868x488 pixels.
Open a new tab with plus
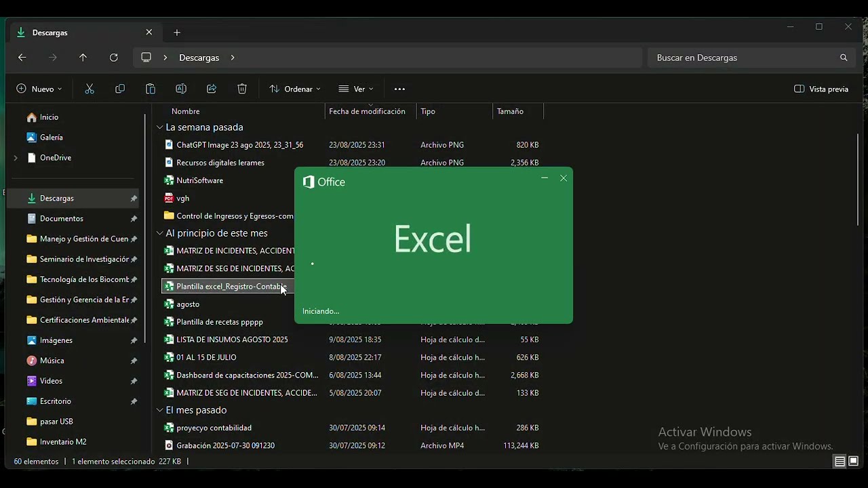click(177, 33)
